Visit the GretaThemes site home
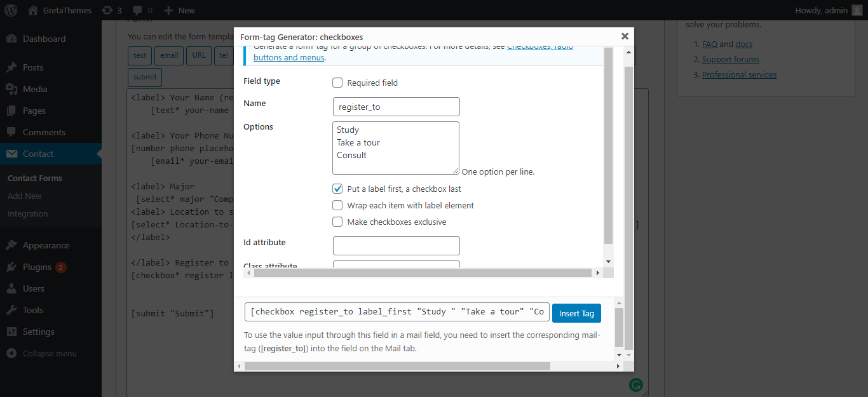 pos(59,10)
